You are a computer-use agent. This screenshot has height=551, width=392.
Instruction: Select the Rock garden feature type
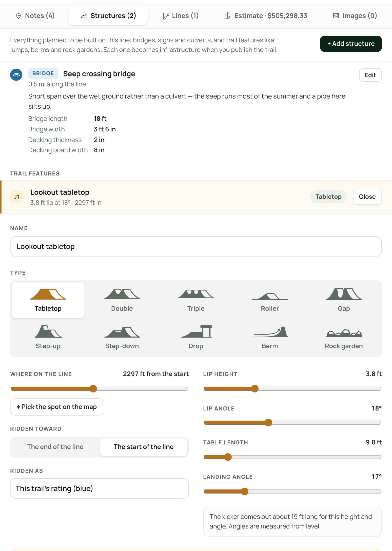(x=344, y=338)
